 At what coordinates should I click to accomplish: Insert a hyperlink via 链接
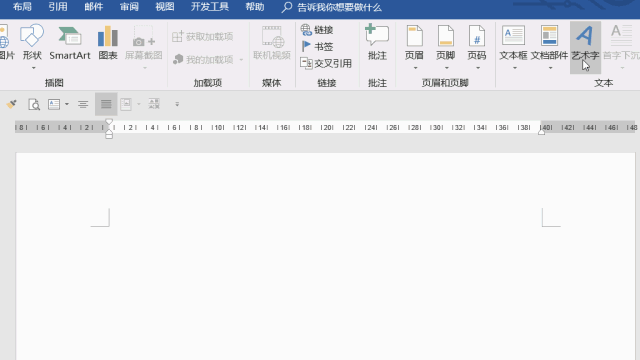click(317, 30)
